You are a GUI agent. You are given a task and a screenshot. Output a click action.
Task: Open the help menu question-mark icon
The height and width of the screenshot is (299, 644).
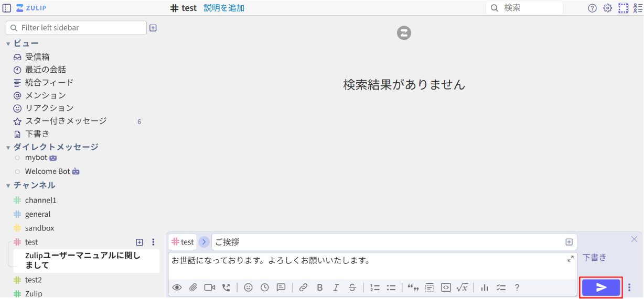[x=593, y=8]
